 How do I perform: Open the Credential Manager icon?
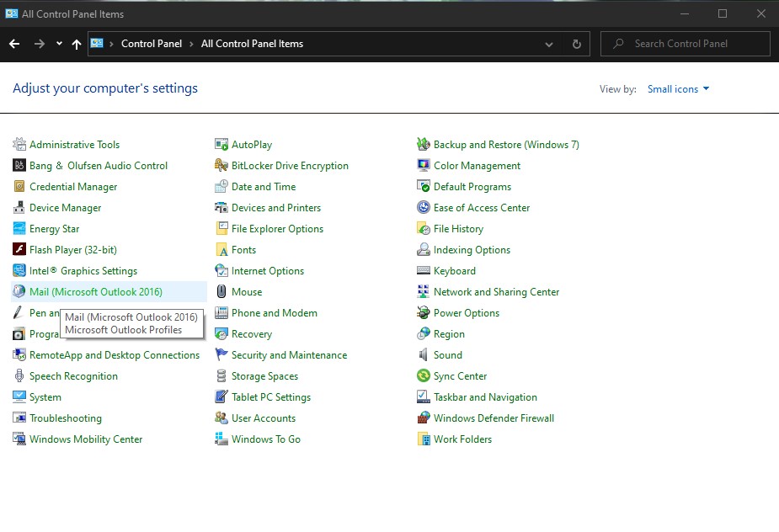(19, 187)
